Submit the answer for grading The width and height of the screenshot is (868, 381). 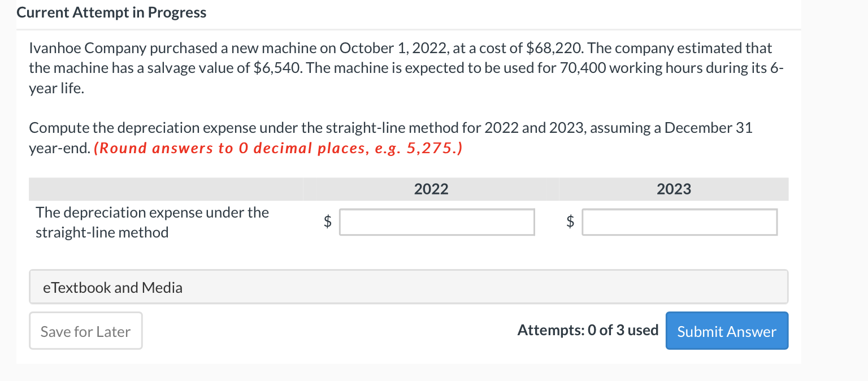(727, 331)
